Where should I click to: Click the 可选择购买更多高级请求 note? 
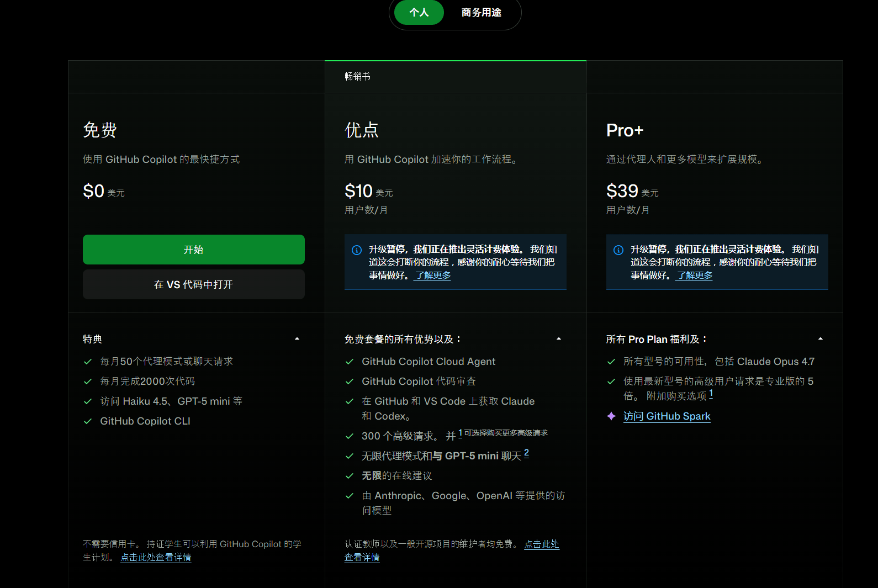coord(506,433)
